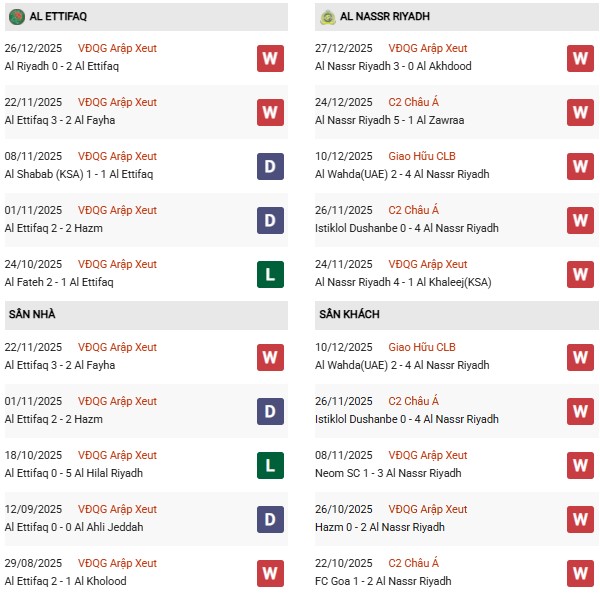Viewport: 600px width, 596px height.
Task: Click the W badge for Al Nassr 3-0 Al Akhdood
Action: pos(581,58)
